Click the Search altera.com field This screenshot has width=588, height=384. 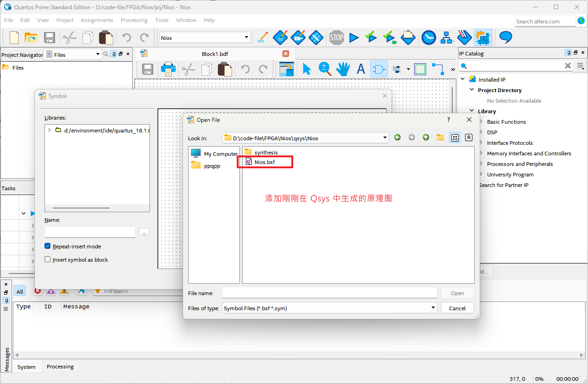pyautogui.click(x=545, y=21)
